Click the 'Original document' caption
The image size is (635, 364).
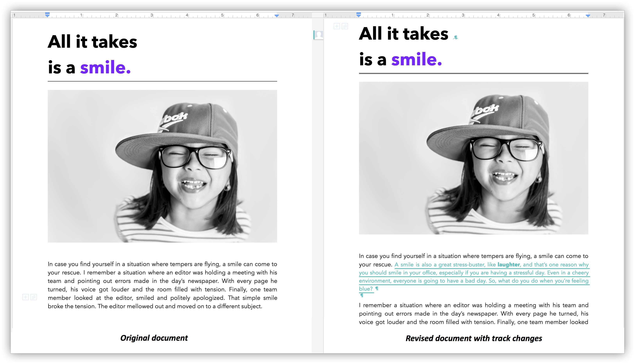point(154,338)
